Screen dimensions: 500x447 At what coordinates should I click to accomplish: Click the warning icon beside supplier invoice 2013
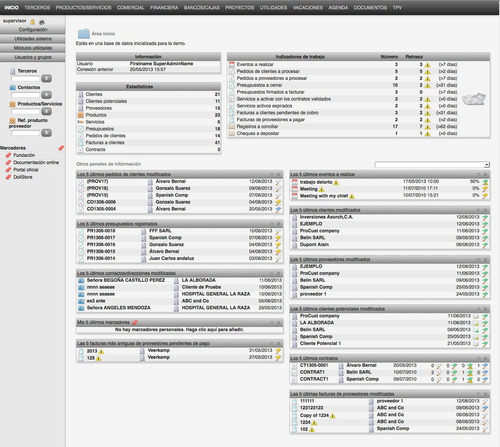click(101, 351)
